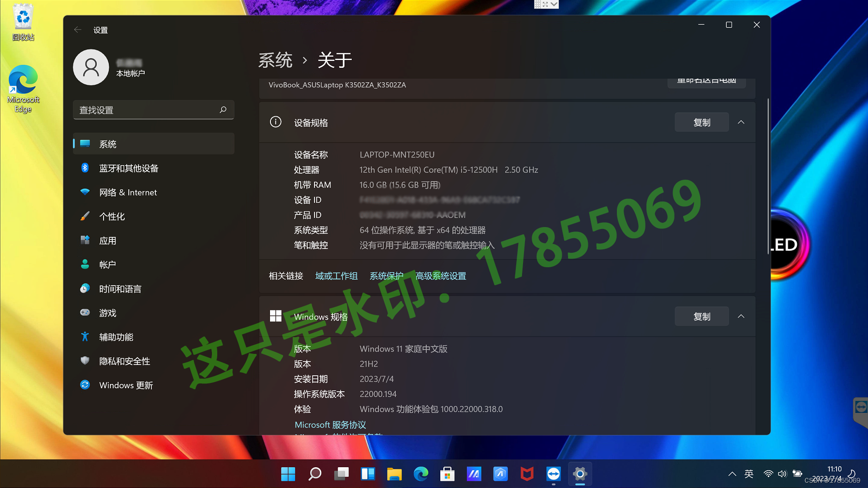Collapse the Windows 规格 section chevron
The height and width of the screenshot is (488, 868).
click(x=741, y=317)
